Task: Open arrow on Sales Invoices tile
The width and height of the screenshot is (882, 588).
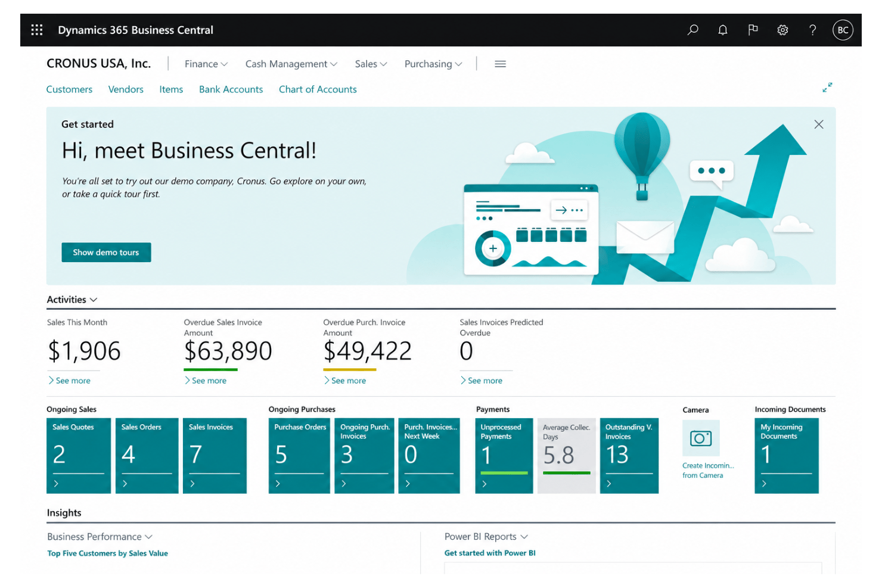Action: (x=192, y=484)
